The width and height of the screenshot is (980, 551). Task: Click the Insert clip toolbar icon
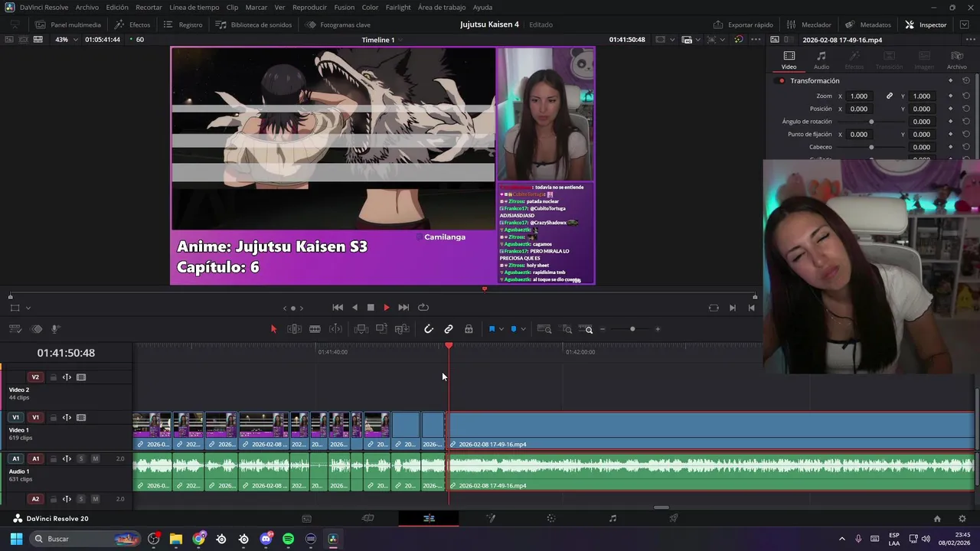[x=361, y=329]
